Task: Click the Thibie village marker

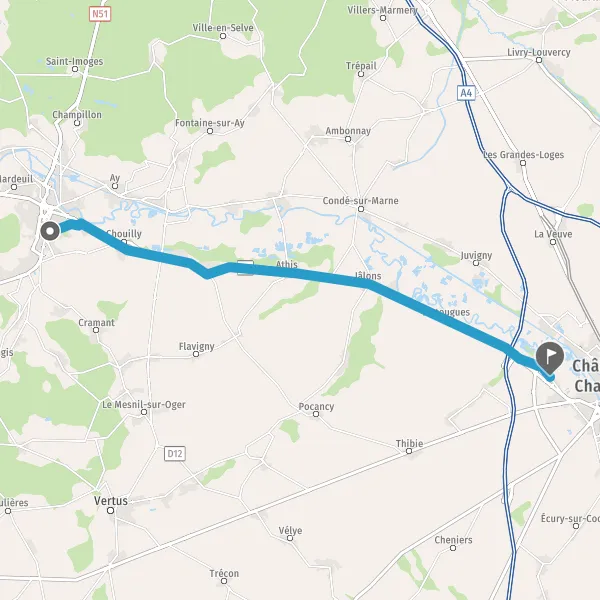Action: pos(409,451)
